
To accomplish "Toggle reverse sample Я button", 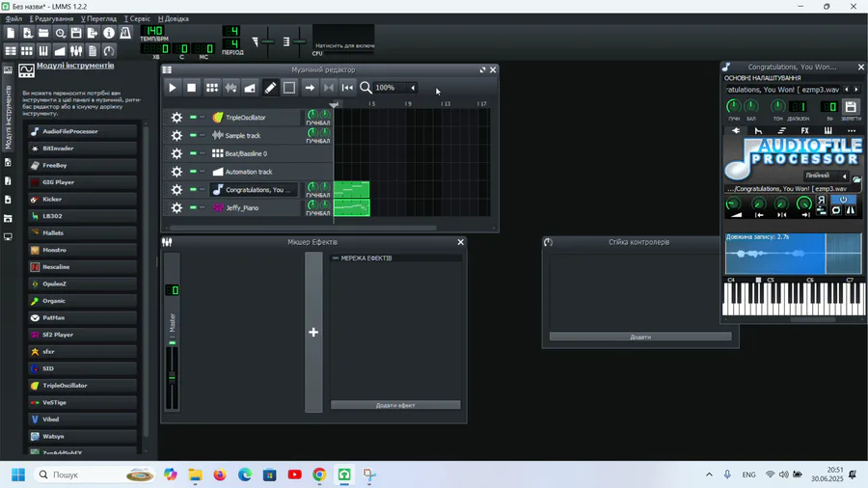I will [822, 201].
